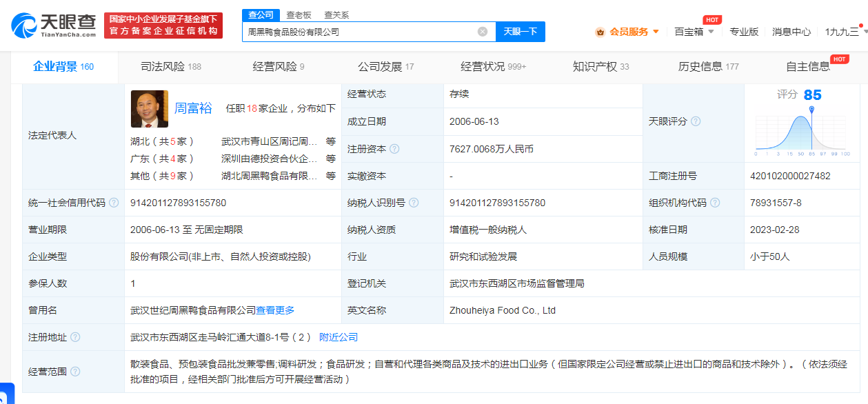Click the registered capital 7627.0068万人民币
The height and width of the screenshot is (404, 868).
(491, 148)
